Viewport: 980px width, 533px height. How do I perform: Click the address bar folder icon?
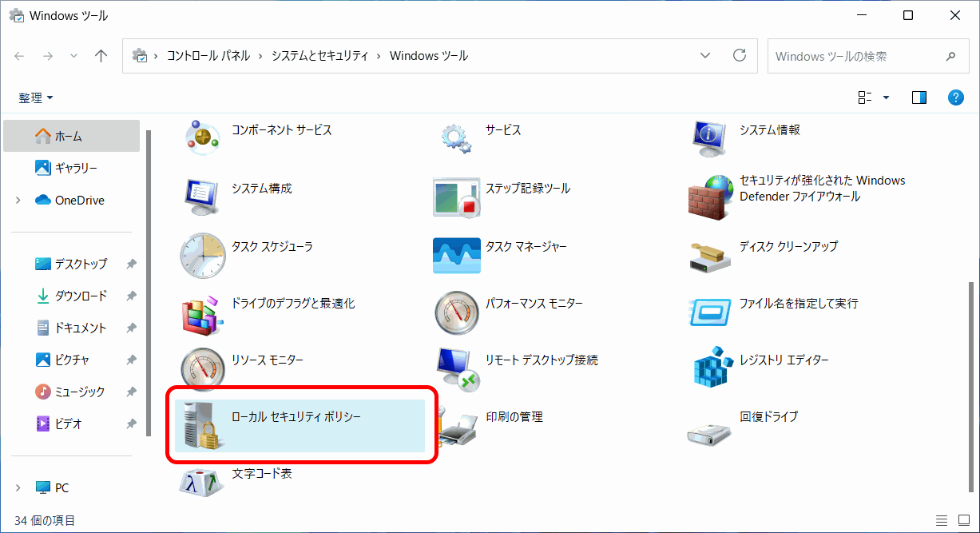pos(140,56)
